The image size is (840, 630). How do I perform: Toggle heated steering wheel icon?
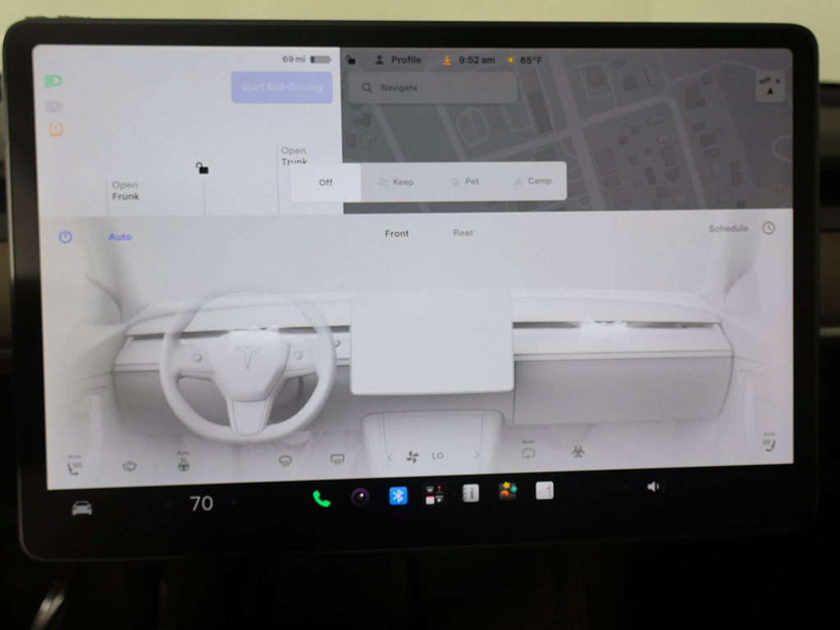click(x=183, y=462)
